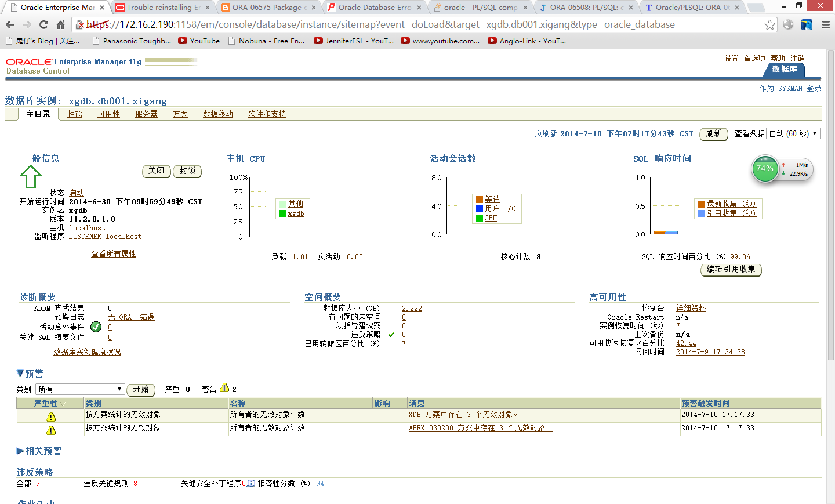Image resolution: width=835 pixels, height=504 pixels.
Task: Open JenniferESL YouTube bookmark
Action: (x=354, y=41)
